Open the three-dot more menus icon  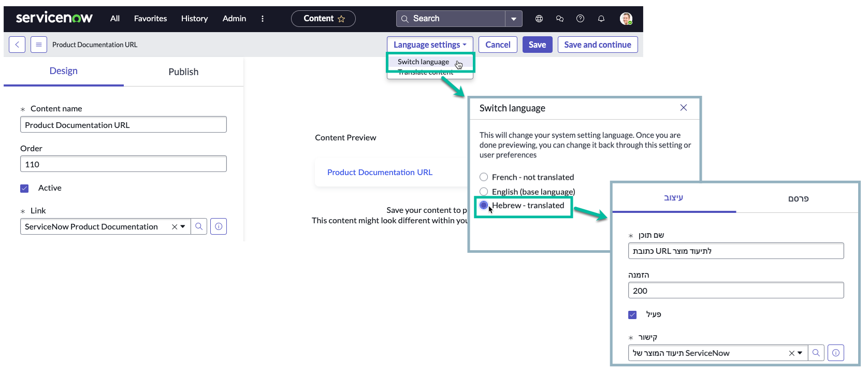pyautogui.click(x=263, y=19)
